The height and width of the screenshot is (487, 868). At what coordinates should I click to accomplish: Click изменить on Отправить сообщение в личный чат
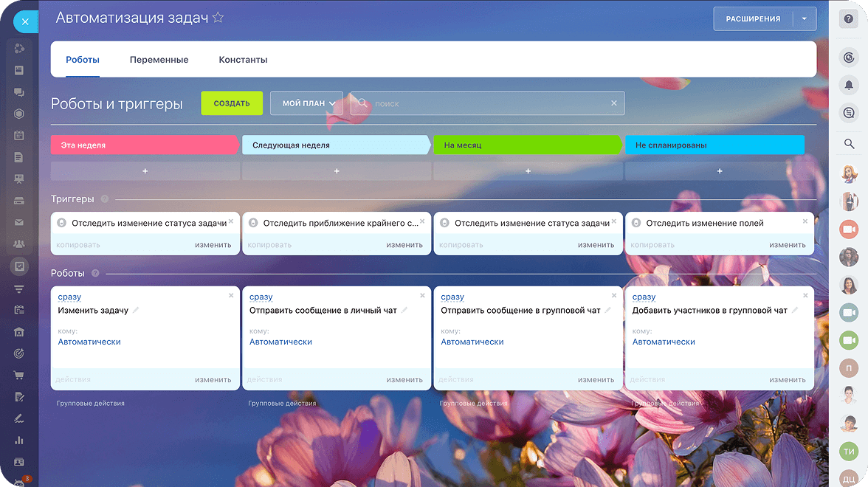(x=404, y=379)
